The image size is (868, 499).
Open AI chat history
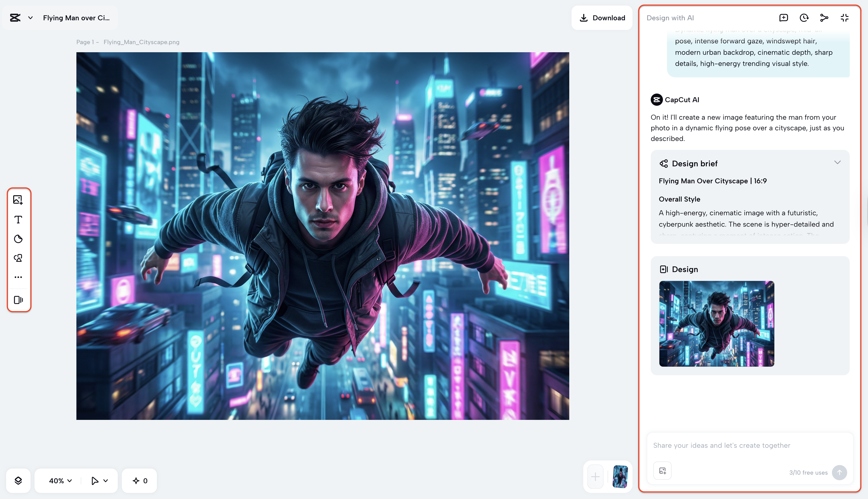click(804, 18)
